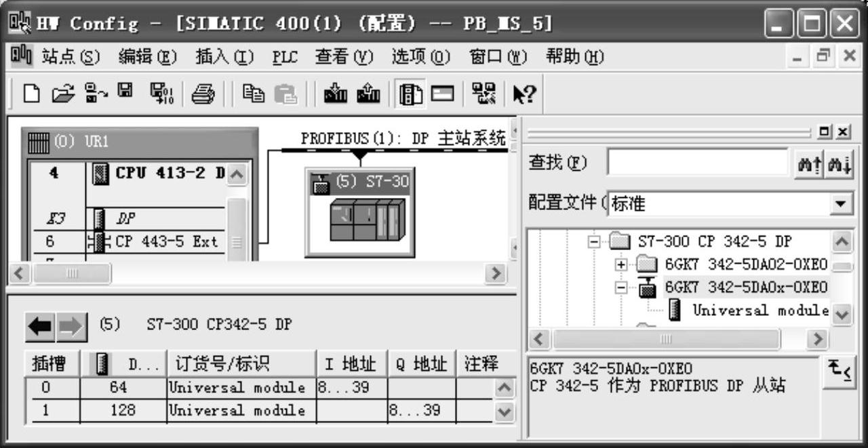
Task: Close the catalog pane with its x button
Action: [x=843, y=131]
